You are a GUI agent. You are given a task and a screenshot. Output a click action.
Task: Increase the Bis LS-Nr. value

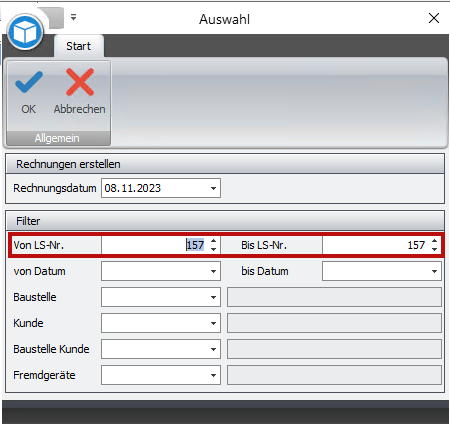(x=434, y=241)
